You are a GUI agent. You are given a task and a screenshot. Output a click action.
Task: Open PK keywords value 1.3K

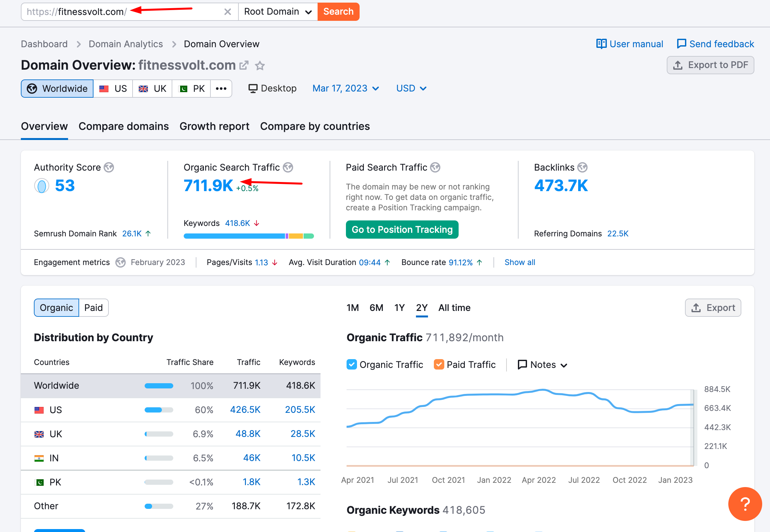pos(306,482)
